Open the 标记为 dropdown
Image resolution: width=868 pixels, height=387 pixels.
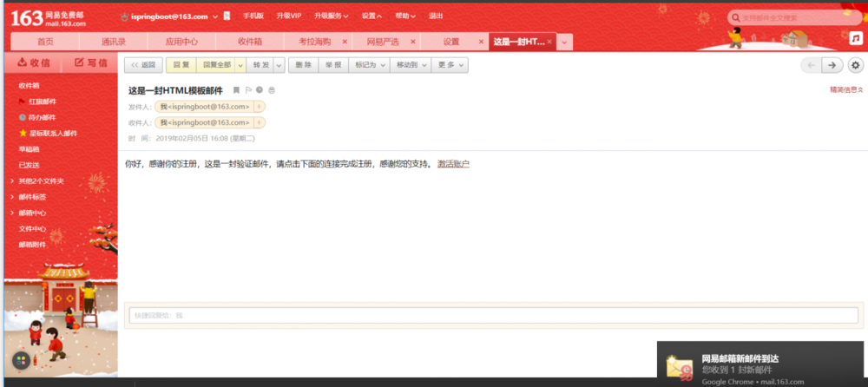[369, 65]
